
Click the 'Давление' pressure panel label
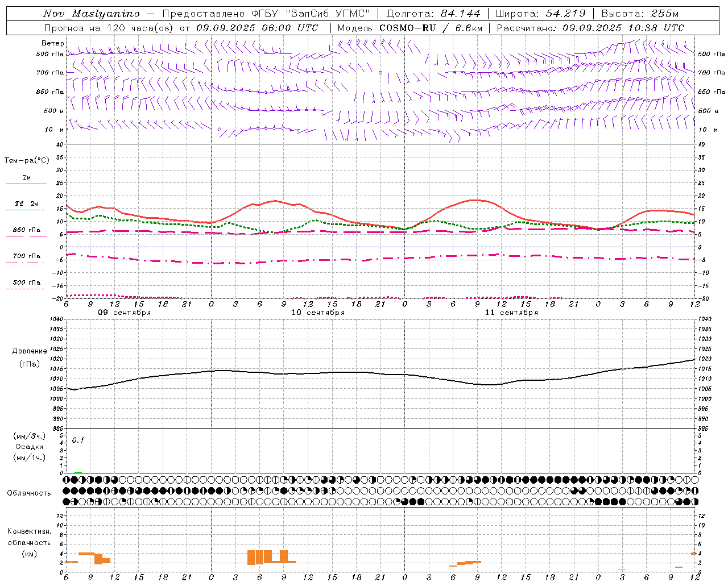(30, 351)
